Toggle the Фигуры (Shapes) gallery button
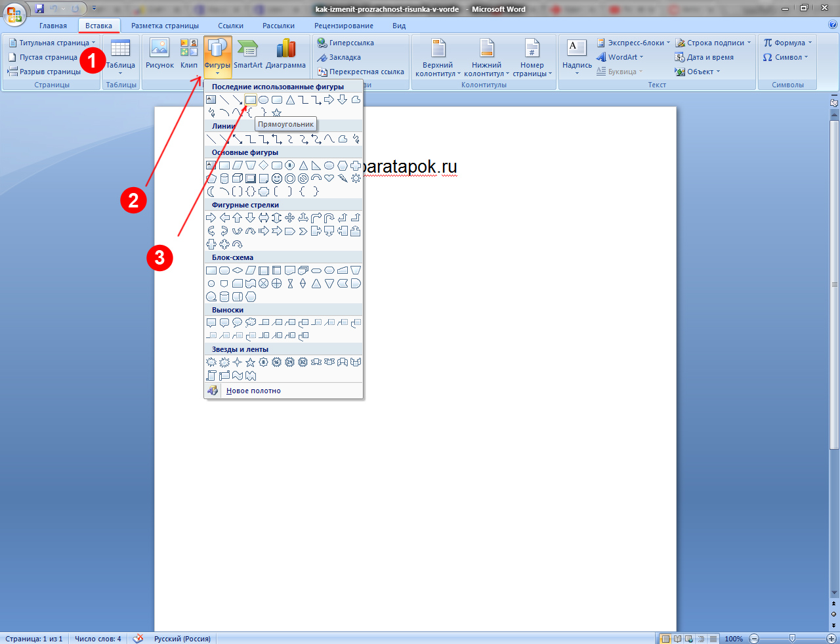Image resolution: width=840 pixels, height=644 pixels. click(x=217, y=56)
